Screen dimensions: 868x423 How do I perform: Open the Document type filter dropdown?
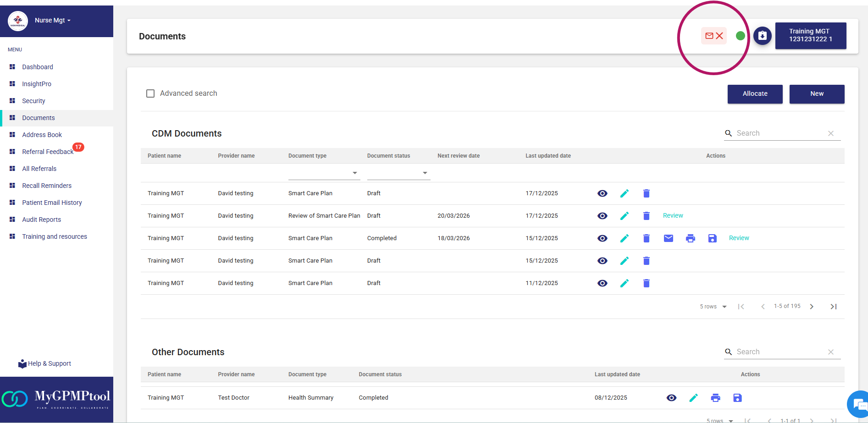coord(324,173)
